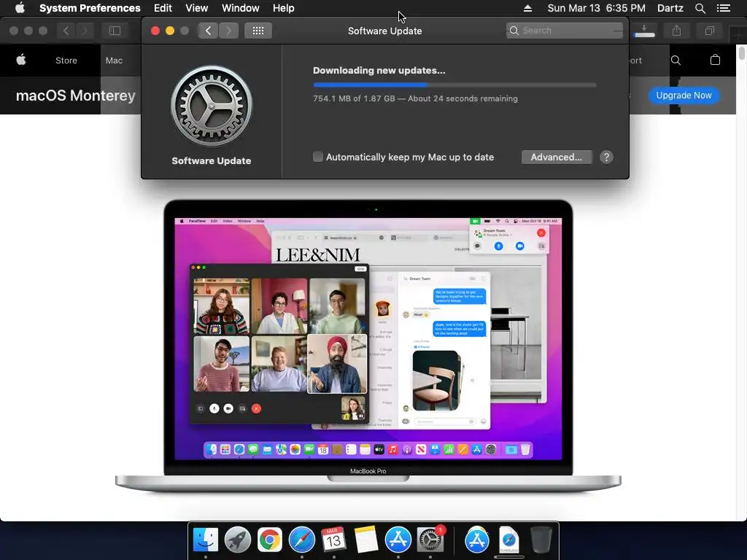Click the Search field in Software Update
Screen dimensions: 747x560
tap(565, 31)
